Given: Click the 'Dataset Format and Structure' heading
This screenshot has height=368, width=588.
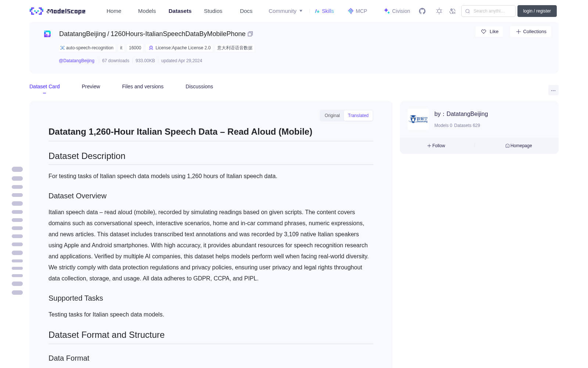Looking at the screenshot, I should 107,335.
